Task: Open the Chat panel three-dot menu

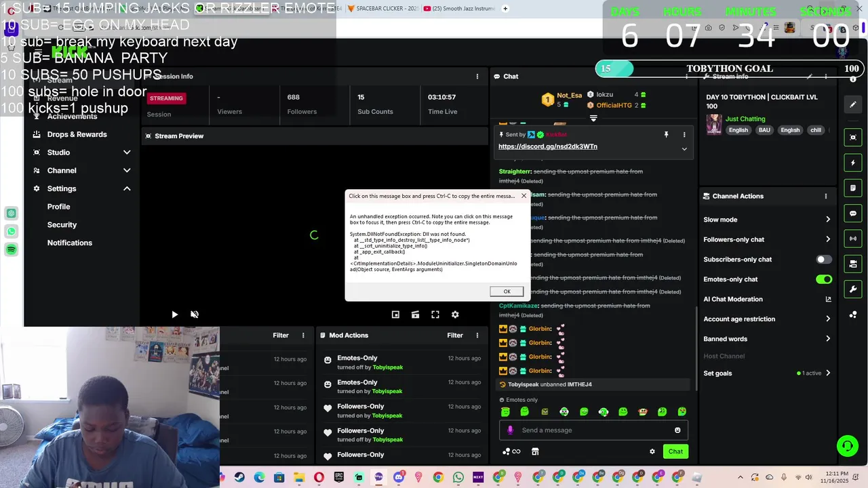Action: (687, 77)
